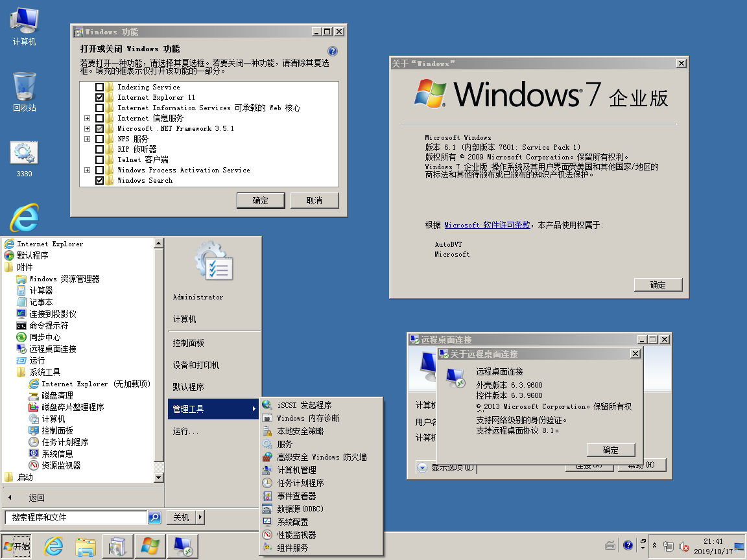
Task: Click the 搜索程序和文件 search box
Action: click(75, 517)
